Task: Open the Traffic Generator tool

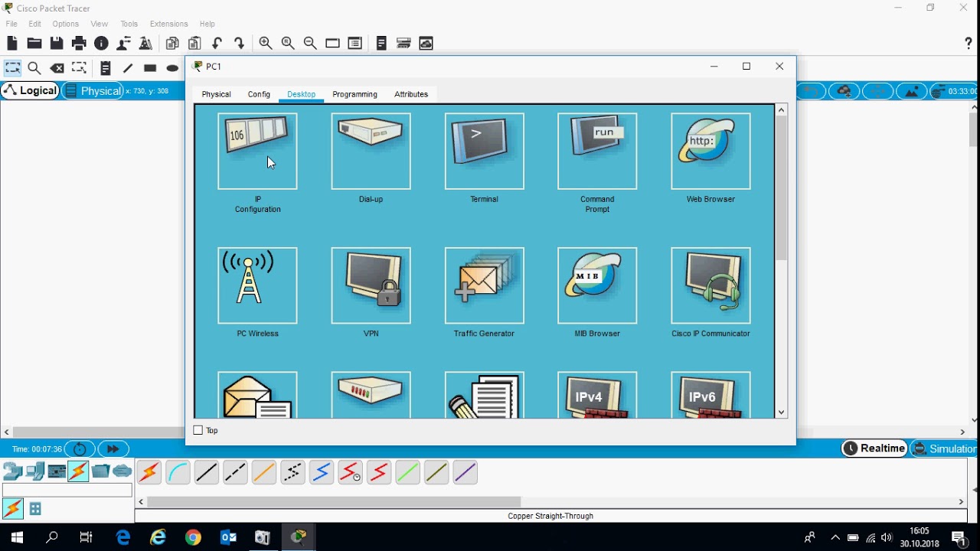Action: (484, 285)
